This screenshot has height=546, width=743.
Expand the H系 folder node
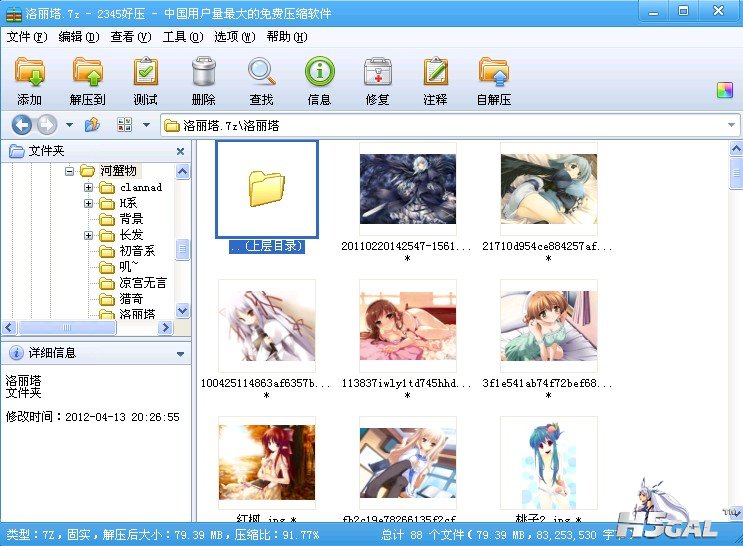pyautogui.click(x=88, y=203)
